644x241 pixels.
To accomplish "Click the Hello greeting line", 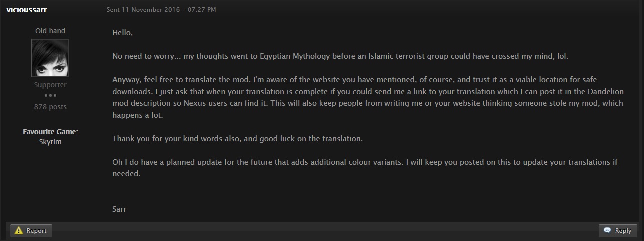I will click(123, 33).
